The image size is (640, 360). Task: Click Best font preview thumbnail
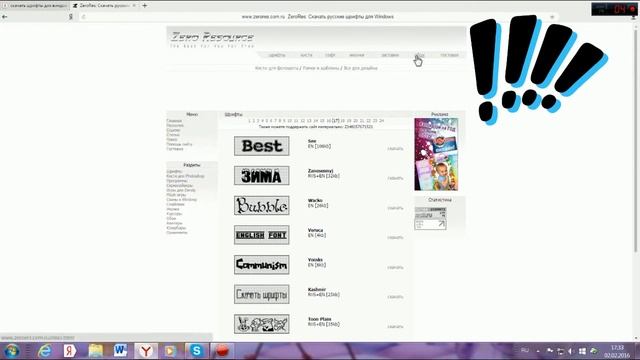point(262,146)
